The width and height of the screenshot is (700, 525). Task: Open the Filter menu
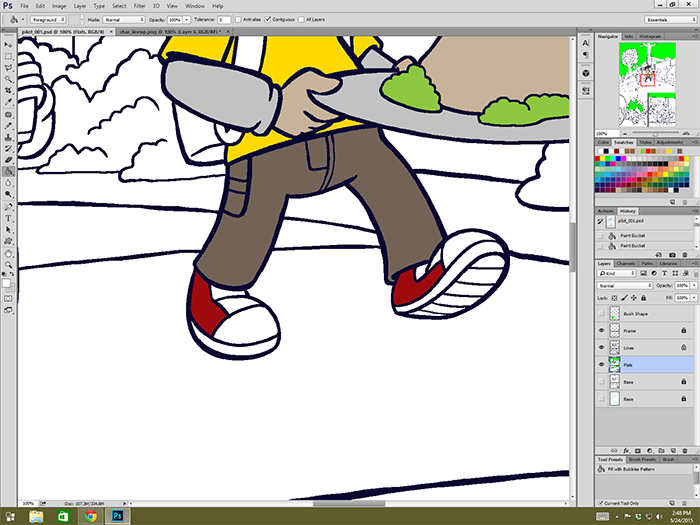pos(139,6)
